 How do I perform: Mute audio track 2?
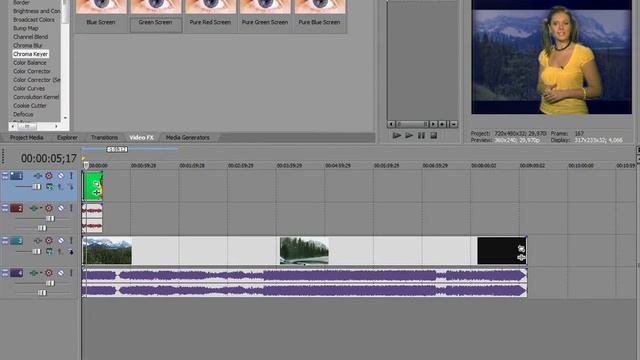pos(60,208)
